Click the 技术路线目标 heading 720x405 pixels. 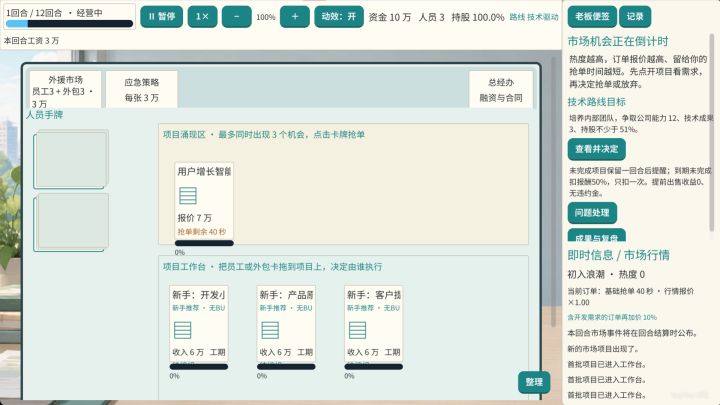[x=596, y=102]
